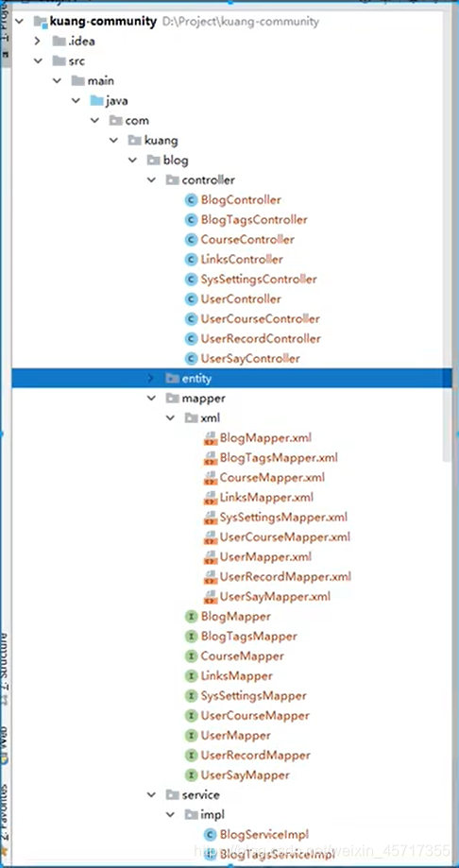Click the UserCourseMapper interface icon
The width and height of the screenshot is (459, 868).
click(191, 715)
